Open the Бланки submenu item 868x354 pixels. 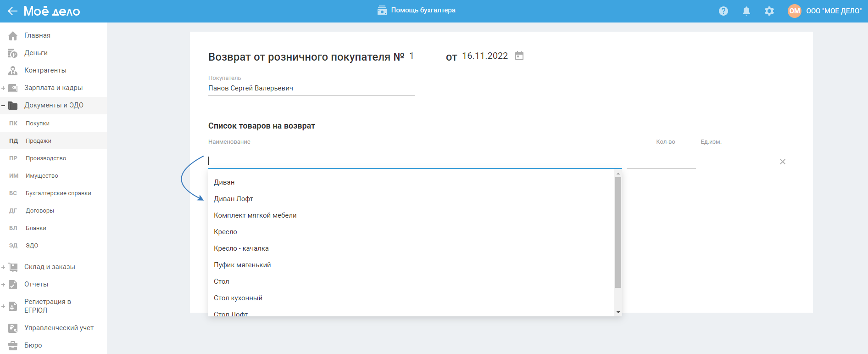point(36,228)
